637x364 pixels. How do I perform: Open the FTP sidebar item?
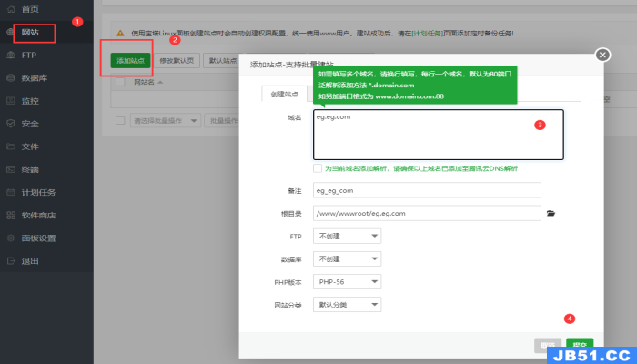[28, 55]
